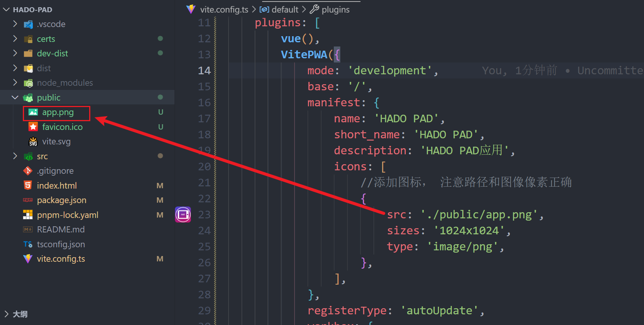Expand the dist folder chevron

click(15, 68)
